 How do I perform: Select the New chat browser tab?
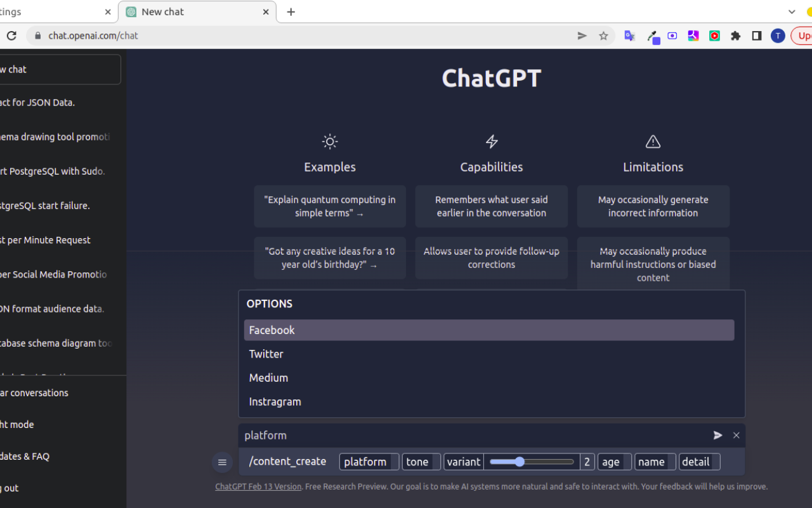(x=197, y=11)
